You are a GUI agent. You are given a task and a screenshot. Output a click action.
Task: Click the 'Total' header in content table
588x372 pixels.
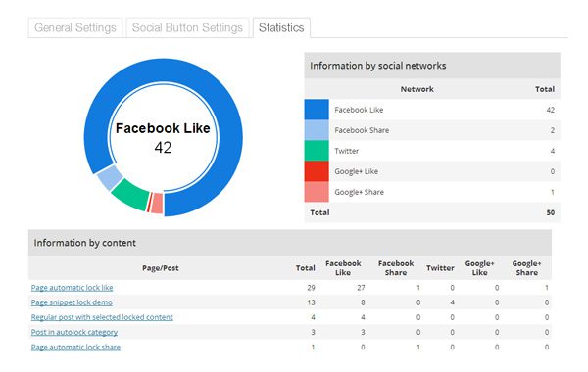305,268
